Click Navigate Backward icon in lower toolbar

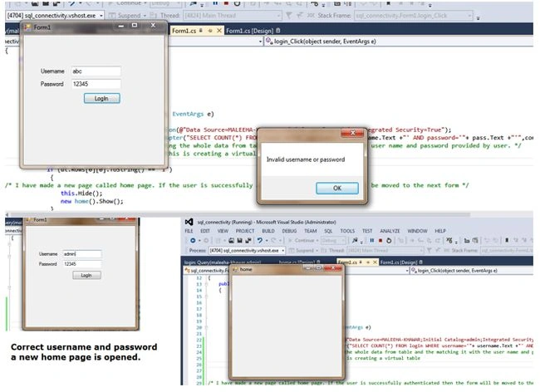[193, 241]
